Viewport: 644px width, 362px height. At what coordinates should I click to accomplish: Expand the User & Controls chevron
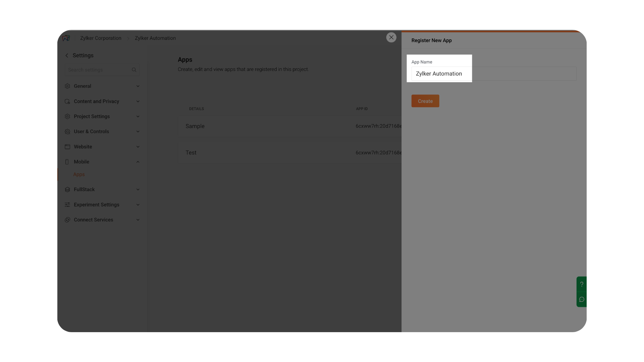pyautogui.click(x=138, y=132)
